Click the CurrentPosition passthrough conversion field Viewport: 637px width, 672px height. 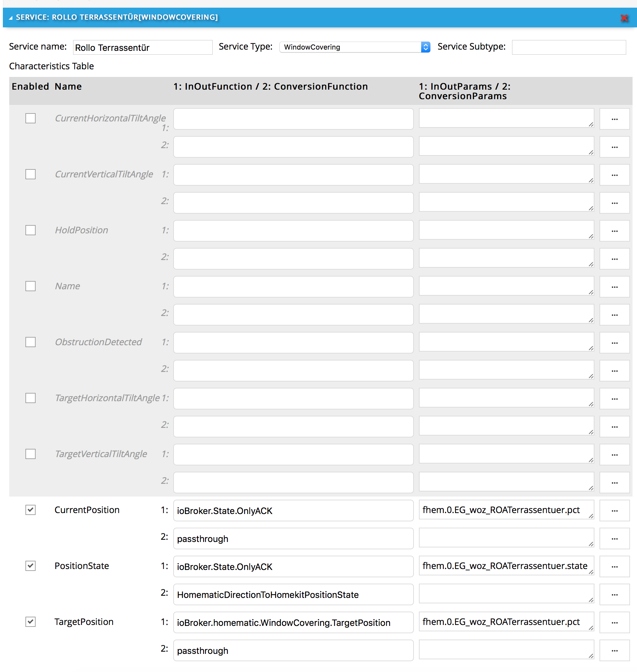tap(293, 538)
